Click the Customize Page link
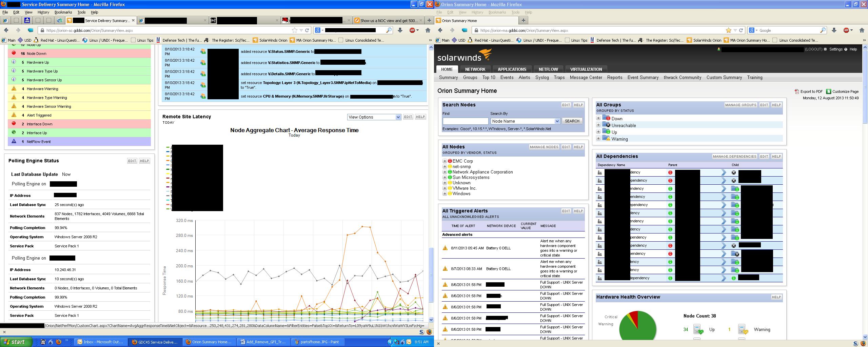The width and height of the screenshot is (868, 347). coord(842,91)
